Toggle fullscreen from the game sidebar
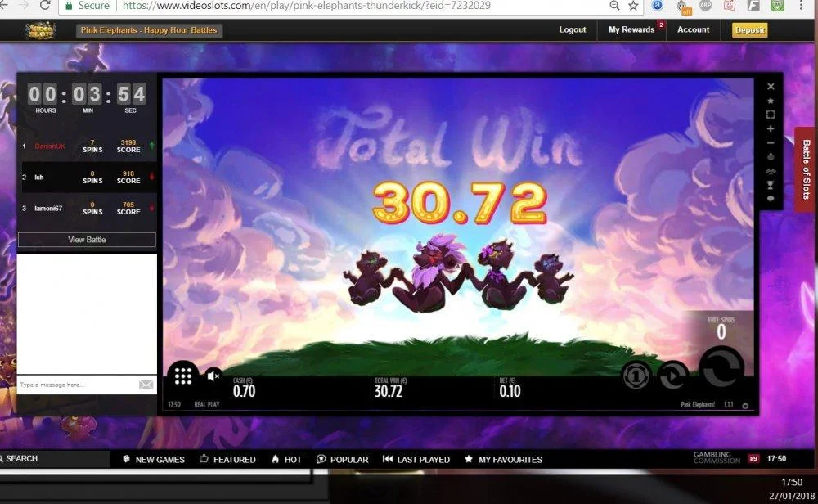818x504 pixels. pos(771,115)
